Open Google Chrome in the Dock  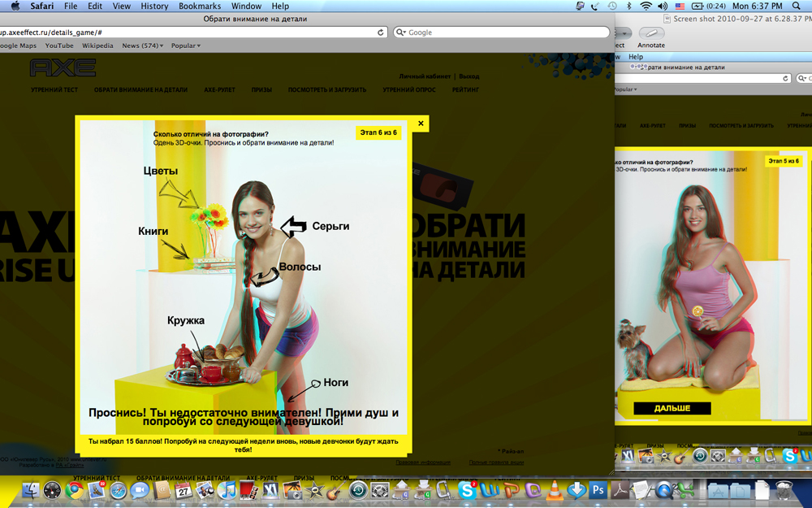point(74,490)
